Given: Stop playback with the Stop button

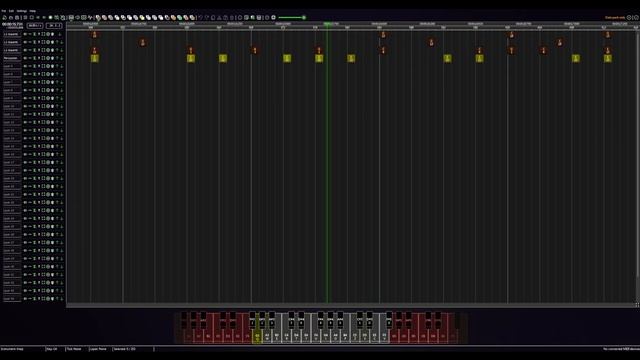Looking at the screenshot, I should 31,18.
